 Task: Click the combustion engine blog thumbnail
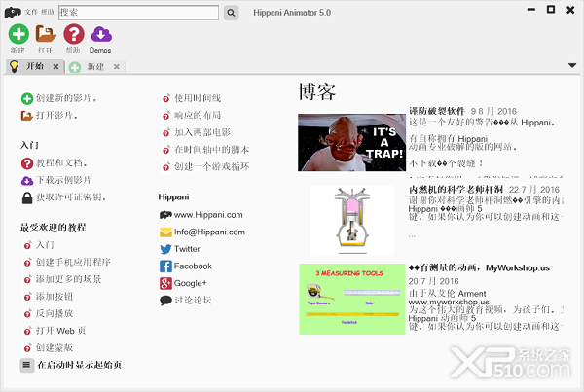point(352,221)
